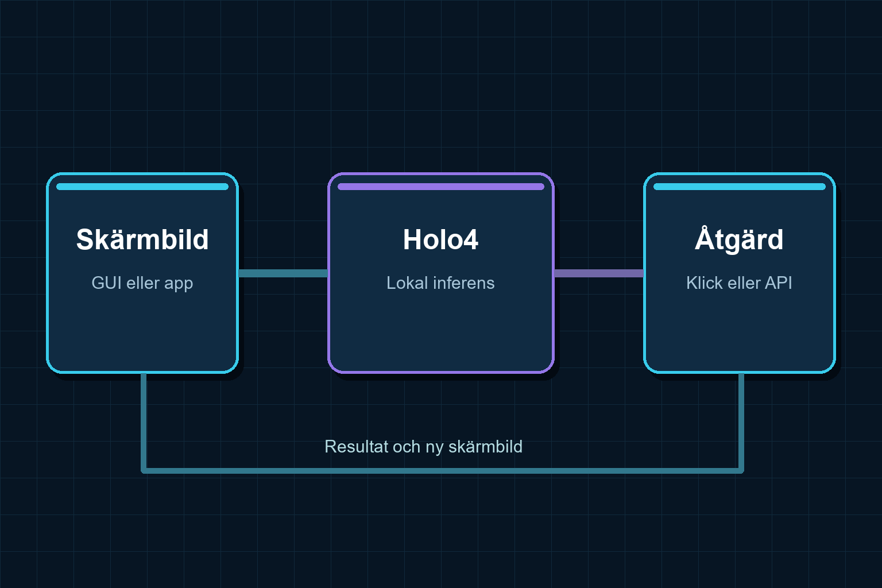Select the "Klick eller API" subtitle
Image resolution: width=882 pixels, height=588 pixels.
739,283
